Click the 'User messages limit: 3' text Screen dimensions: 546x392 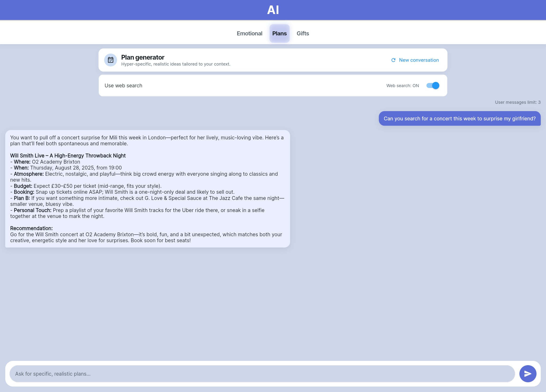[518, 102]
